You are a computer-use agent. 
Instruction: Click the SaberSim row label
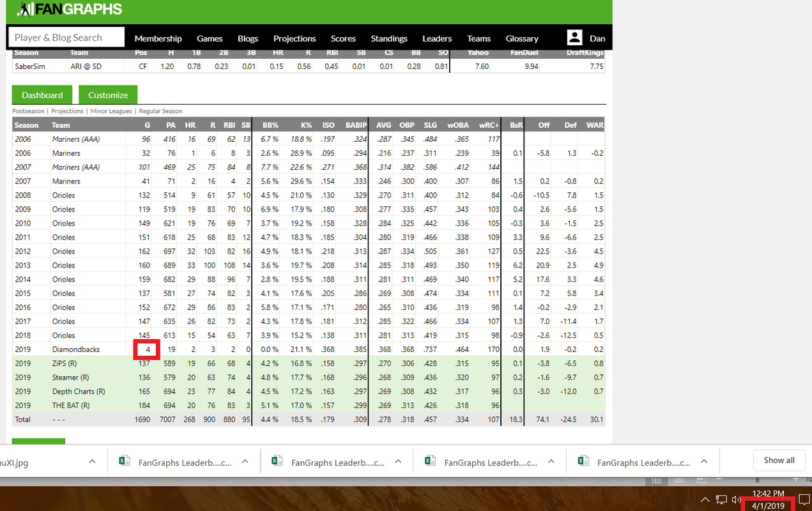coord(29,66)
